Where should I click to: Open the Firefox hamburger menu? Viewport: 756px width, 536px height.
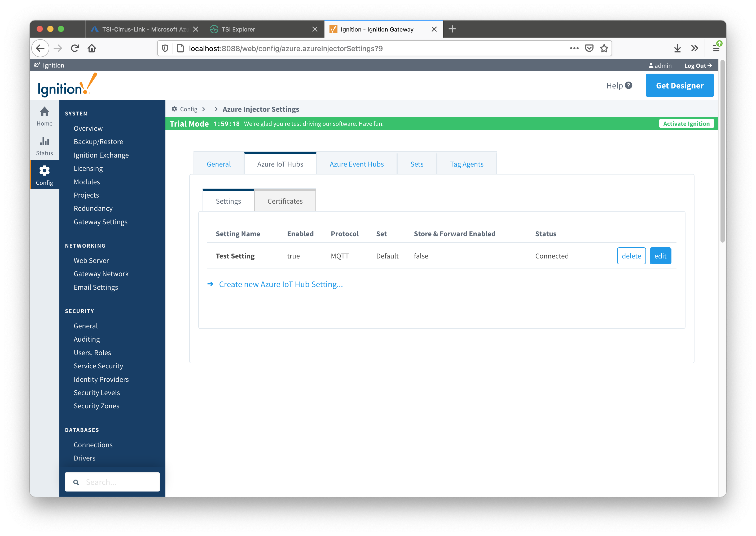pyautogui.click(x=716, y=48)
